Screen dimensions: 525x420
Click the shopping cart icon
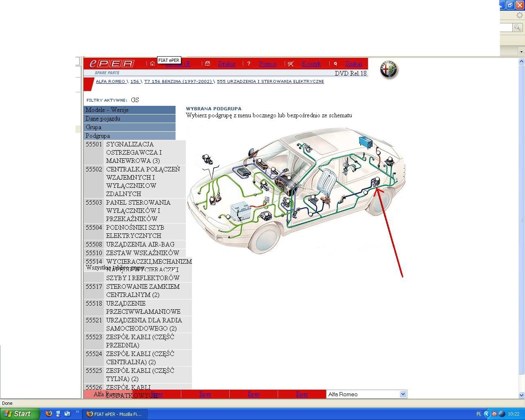coord(291,64)
